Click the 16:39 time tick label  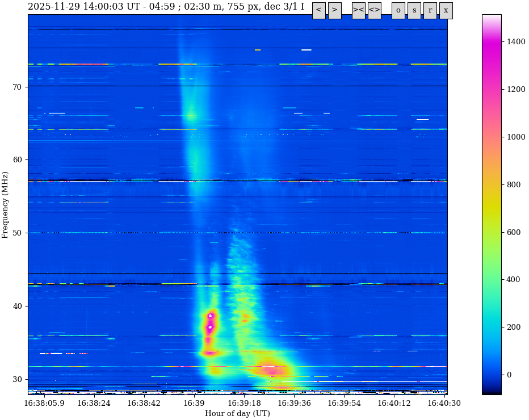(x=194, y=404)
